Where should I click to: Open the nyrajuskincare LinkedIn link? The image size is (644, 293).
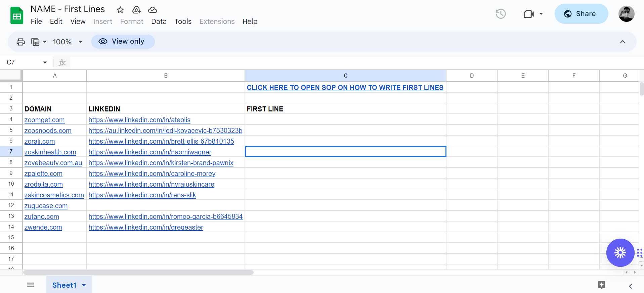tap(152, 184)
